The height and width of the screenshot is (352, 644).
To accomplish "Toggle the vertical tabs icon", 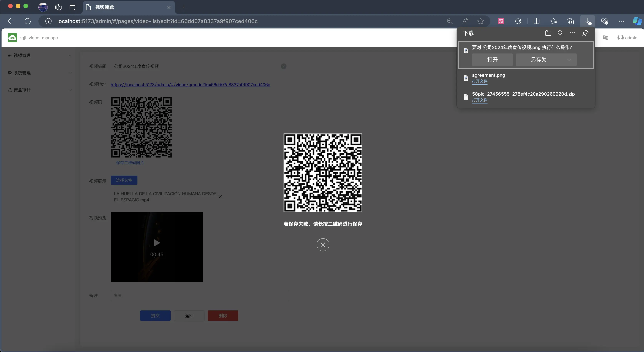I will pos(72,7).
